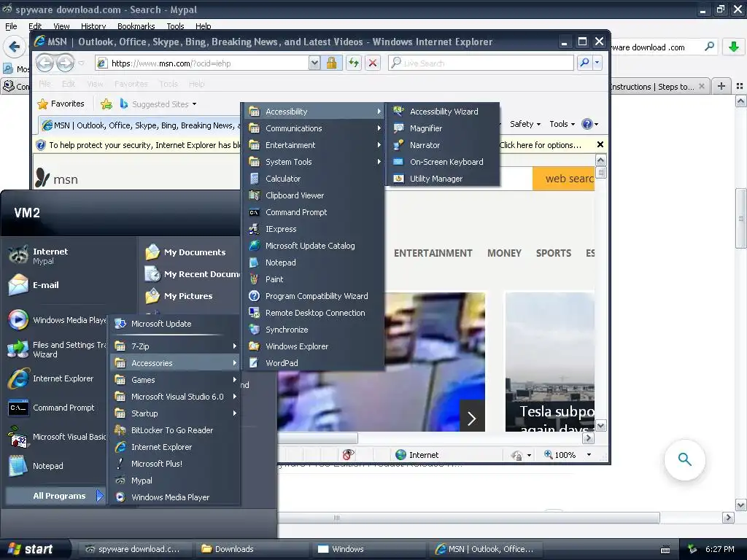Screen dimensions: 747x560
Task: Launch Calculator from Accessories menu
Action: point(314,179)
